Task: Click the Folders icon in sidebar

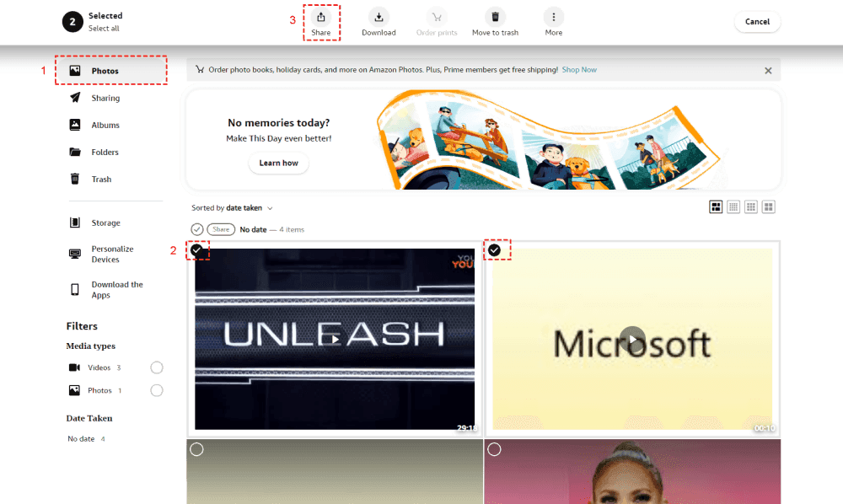Action: [x=75, y=152]
